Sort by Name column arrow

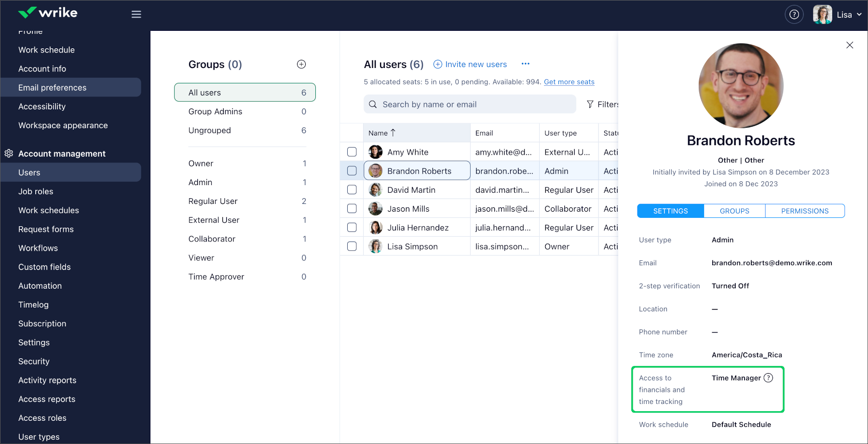tap(393, 133)
